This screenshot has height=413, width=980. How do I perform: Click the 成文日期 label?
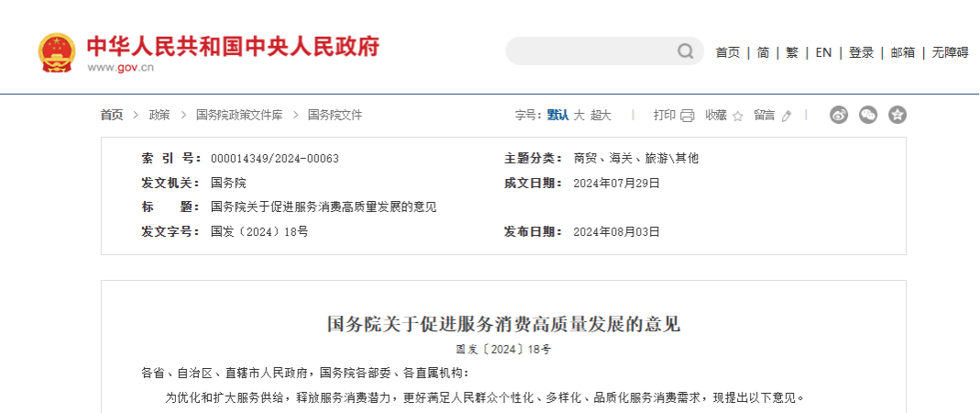(x=534, y=184)
